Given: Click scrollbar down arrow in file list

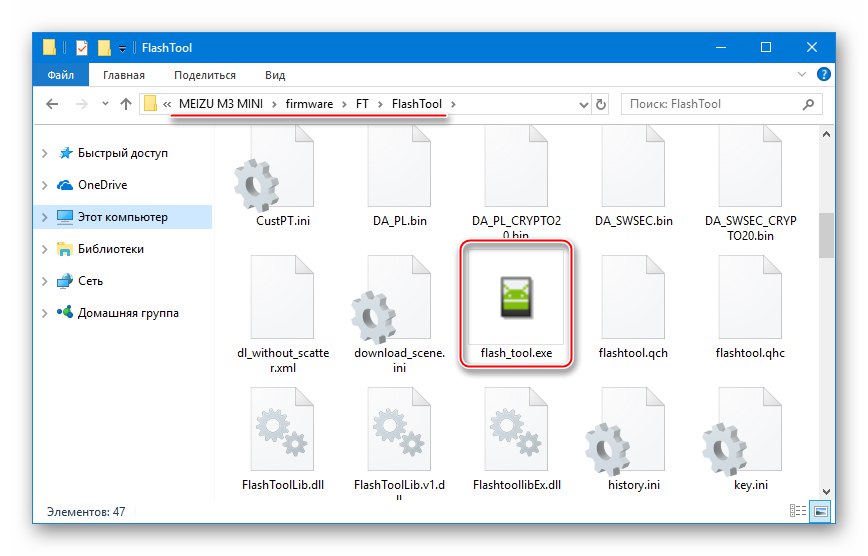Looking at the screenshot, I should [x=826, y=491].
